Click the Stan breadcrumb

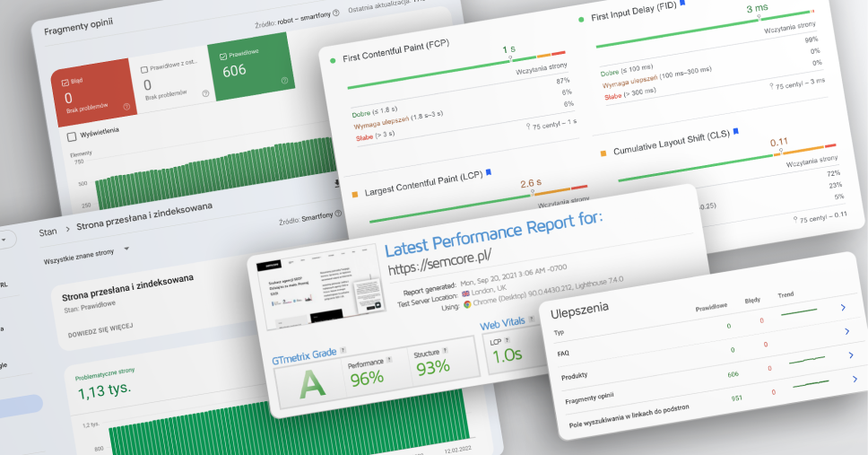(x=48, y=232)
